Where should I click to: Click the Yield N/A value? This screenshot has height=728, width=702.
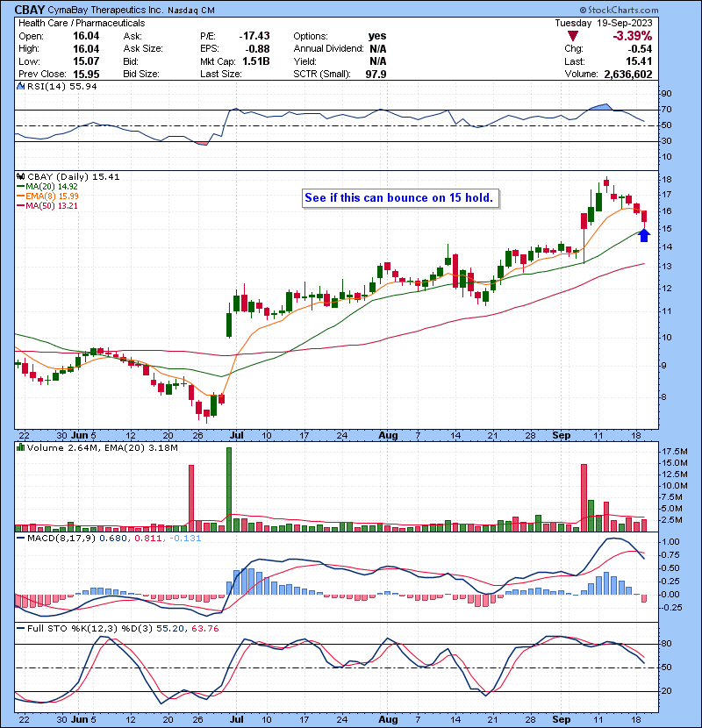point(377,61)
